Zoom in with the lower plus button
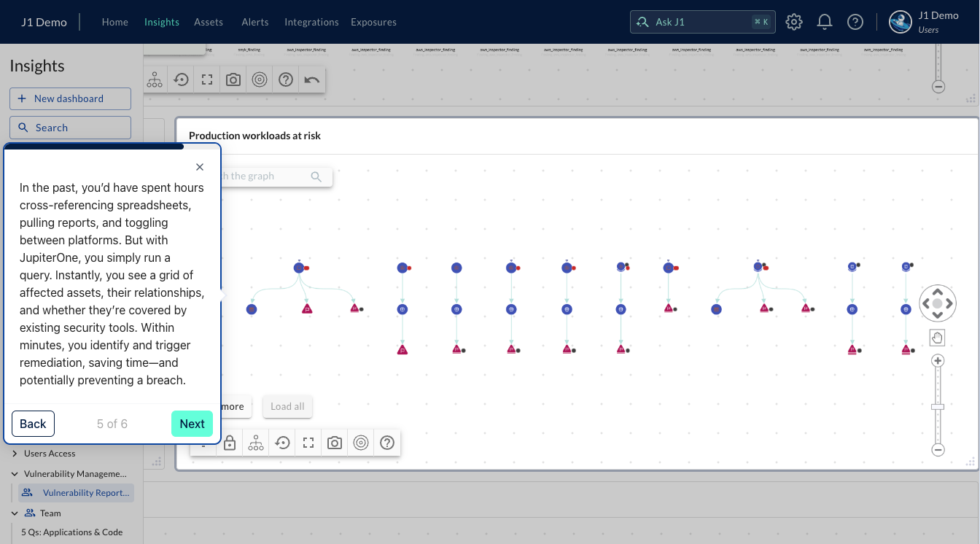Image resolution: width=980 pixels, height=544 pixels. click(938, 361)
